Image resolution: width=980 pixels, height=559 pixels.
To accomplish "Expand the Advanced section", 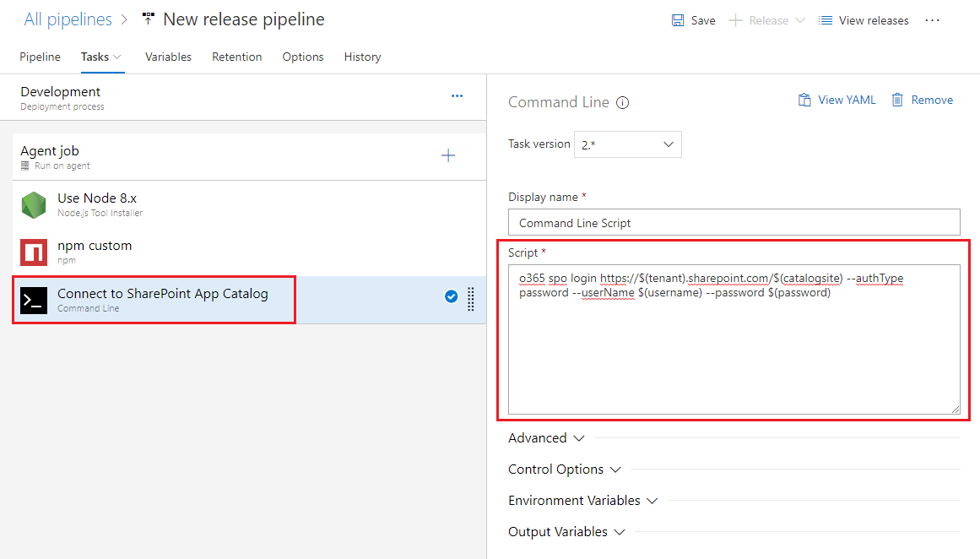I will point(546,438).
